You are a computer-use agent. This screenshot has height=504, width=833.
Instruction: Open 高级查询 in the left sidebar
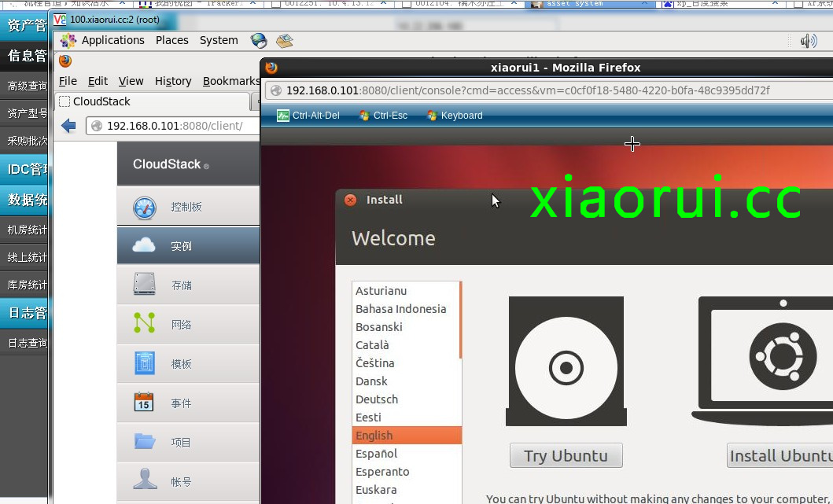pos(27,86)
